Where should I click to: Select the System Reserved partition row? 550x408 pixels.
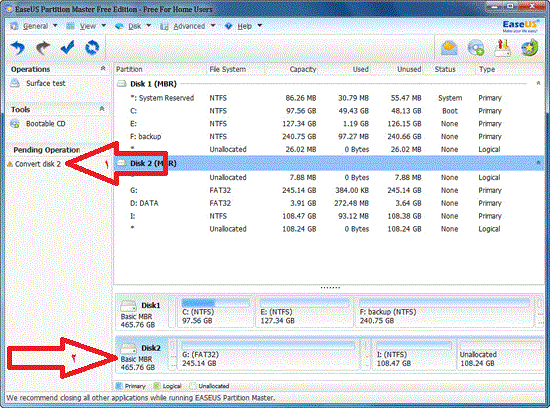[328, 98]
